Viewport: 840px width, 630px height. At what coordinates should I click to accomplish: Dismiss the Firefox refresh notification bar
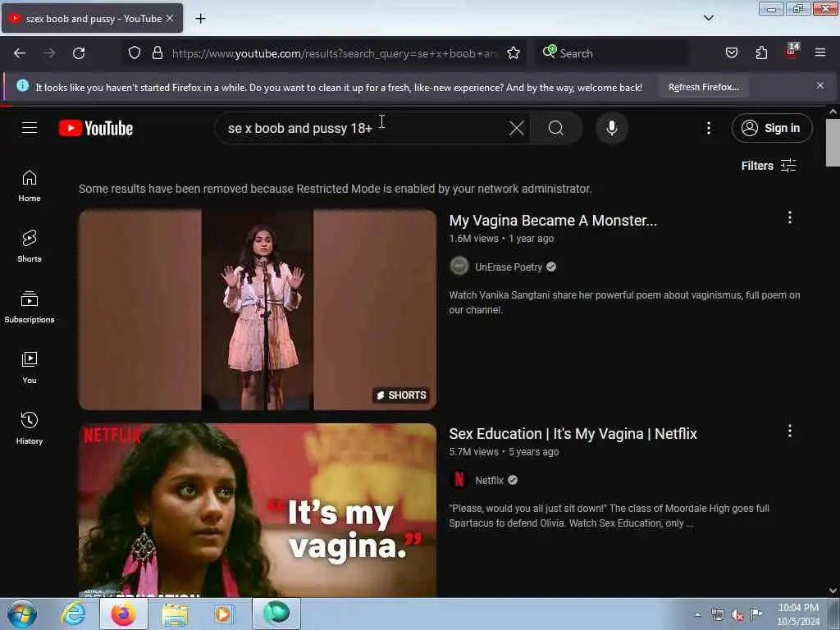coord(820,85)
